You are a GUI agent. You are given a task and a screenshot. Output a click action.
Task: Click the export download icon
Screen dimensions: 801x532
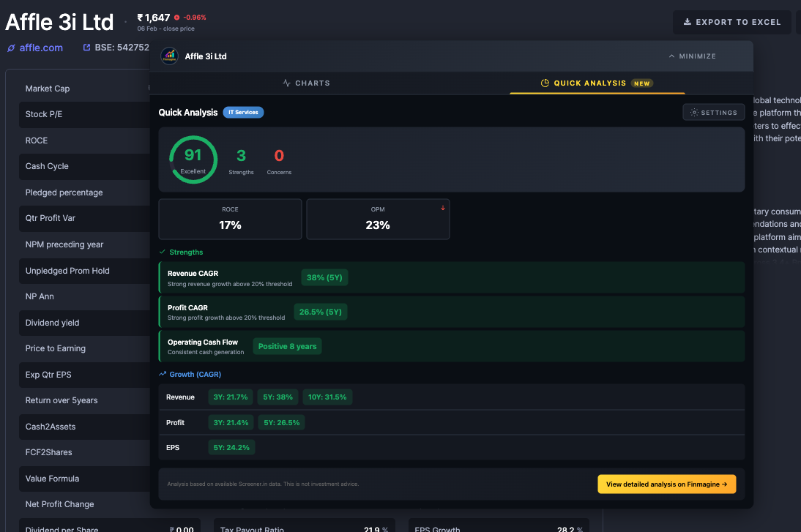click(x=687, y=22)
